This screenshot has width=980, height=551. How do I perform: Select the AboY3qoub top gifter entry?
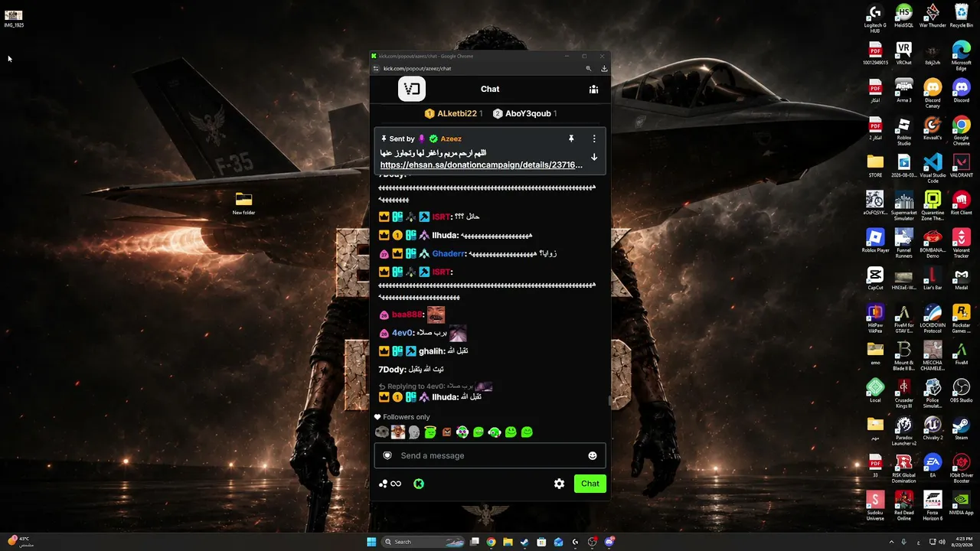pos(524,113)
